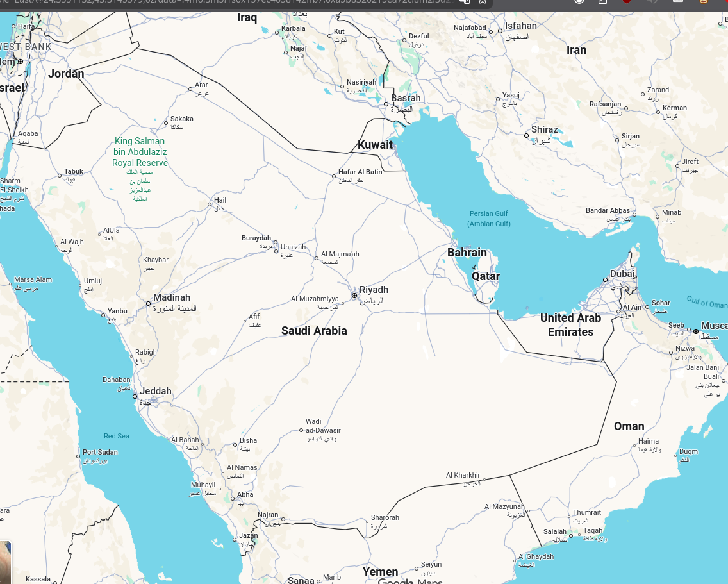Viewport: 728px width, 584px height.
Task: Click the Jeddah city label
Action: point(156,391)
